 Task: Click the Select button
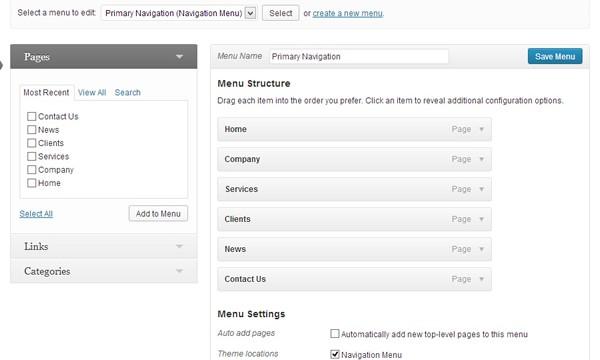pos(280,13)
